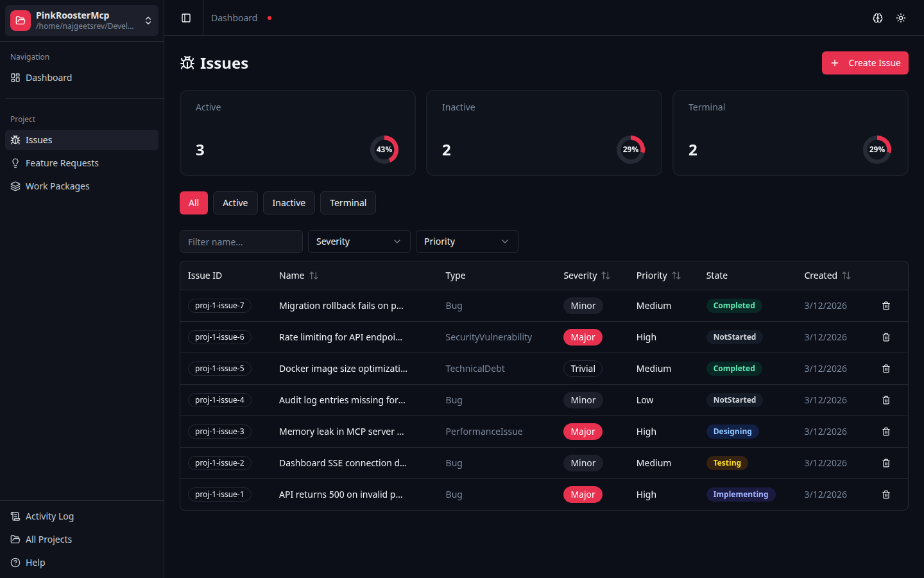Click the Inactive card 29% progress ring
This screenshot has height=578, width=924.
coord(631,150)
